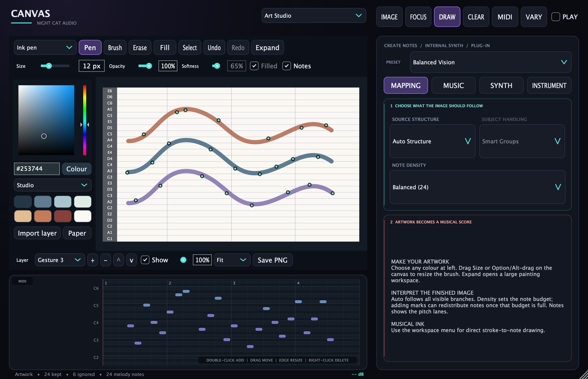
Task: Remove layer with the minus button
Action: [x=106, y=260]
